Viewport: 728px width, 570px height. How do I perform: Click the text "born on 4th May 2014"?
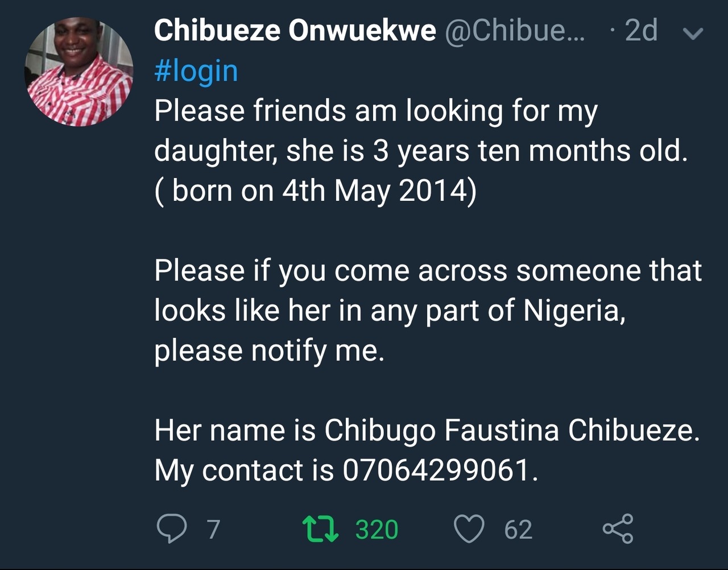322,191
